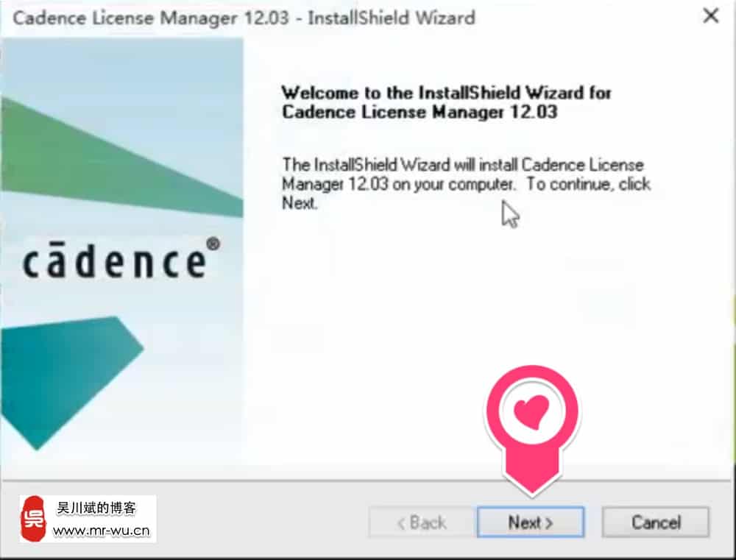Click the Cadence logo in the side banner
This screenshot has width=736, height=560.
(x=121, y=259)
